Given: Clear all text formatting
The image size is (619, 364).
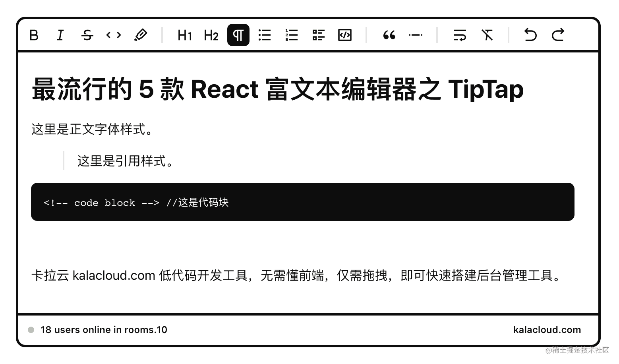Looking at the screenshot, I should pyautogui.click(x=487, y=35).
